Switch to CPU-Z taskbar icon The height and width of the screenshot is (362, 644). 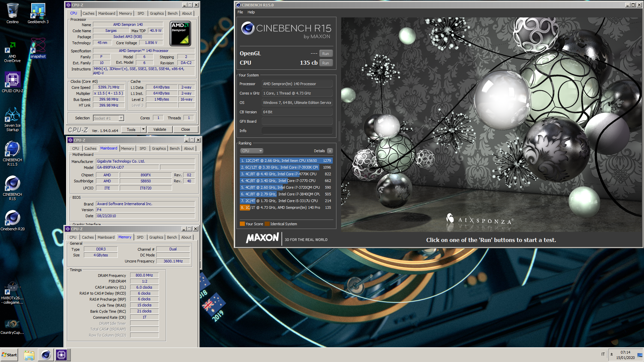(62, 355)
